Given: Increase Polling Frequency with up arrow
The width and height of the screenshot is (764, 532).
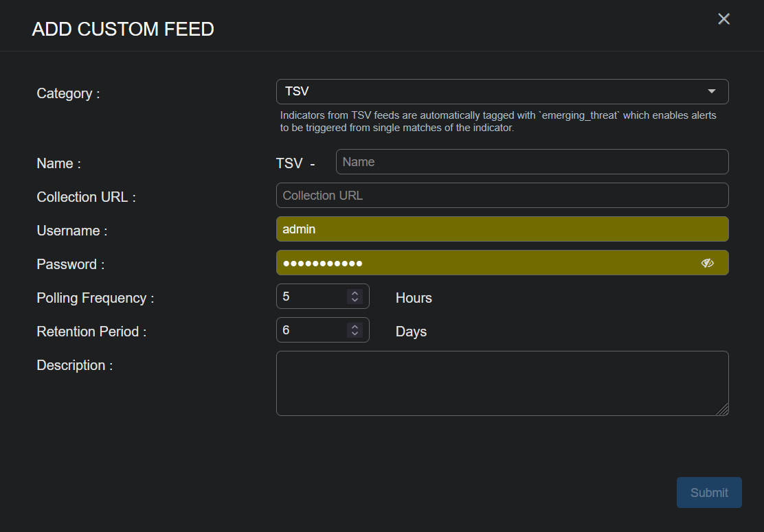Looking at the screenshot, I should click(x=355, y=293).
